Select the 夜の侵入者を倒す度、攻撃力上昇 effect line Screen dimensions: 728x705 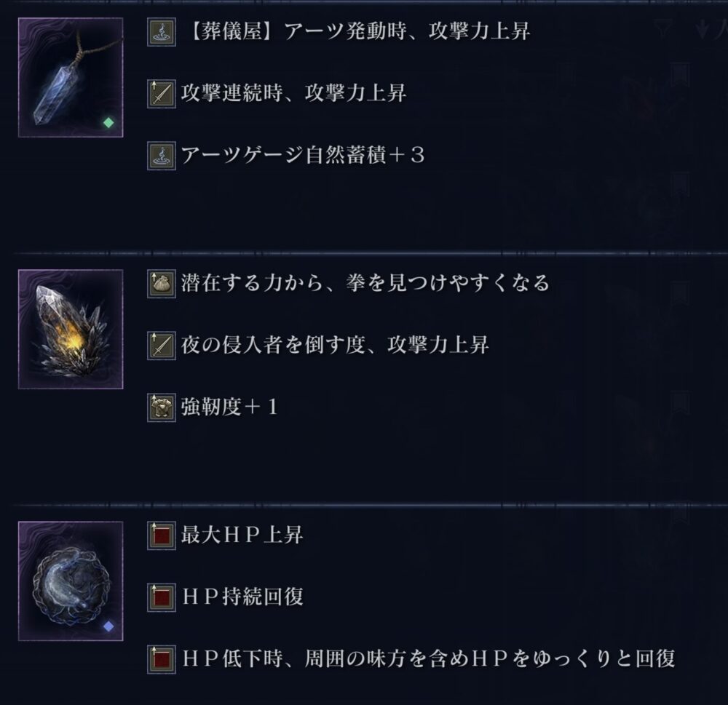point(335,345)
